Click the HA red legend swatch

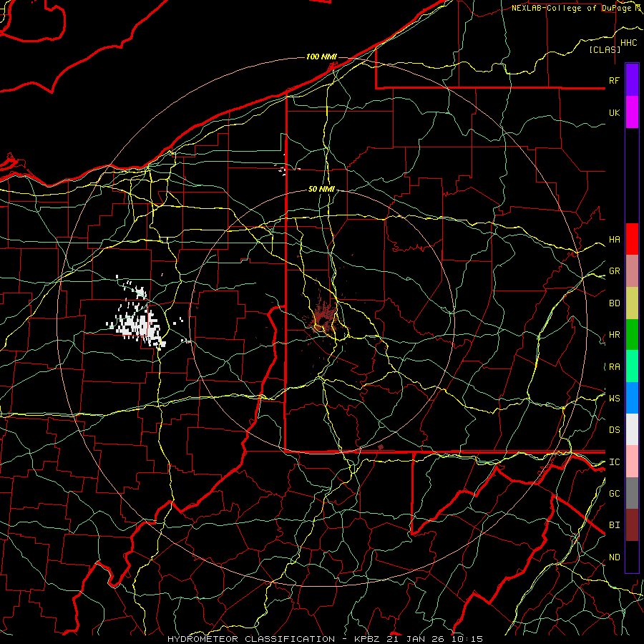pos(632,239)
